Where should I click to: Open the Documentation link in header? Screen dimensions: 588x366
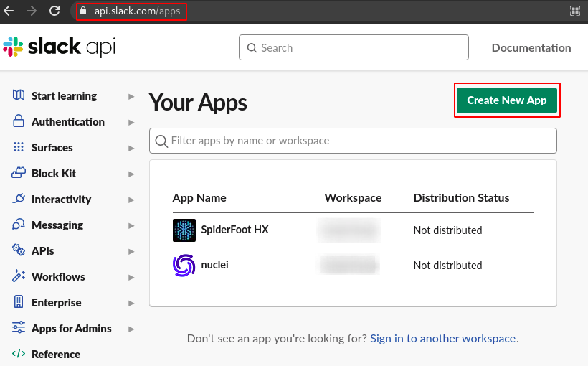tap(531, 48)
